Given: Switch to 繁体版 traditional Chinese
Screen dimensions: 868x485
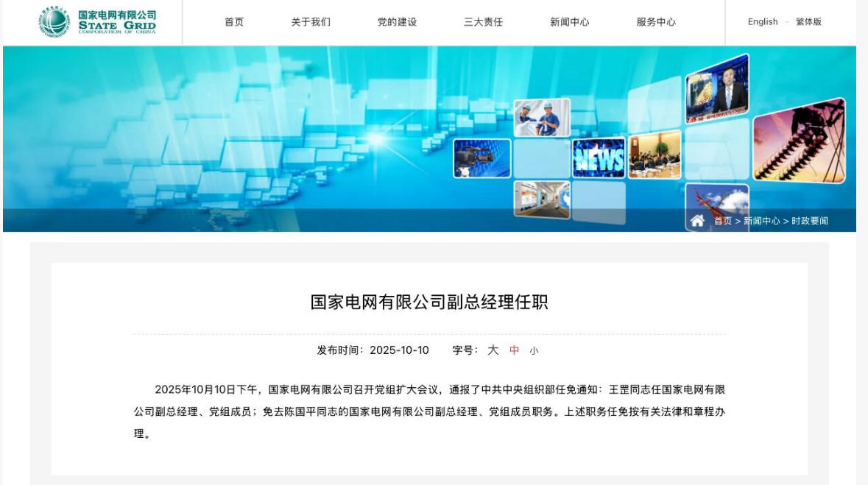Looking at the screenshot, I should point(808,22).
